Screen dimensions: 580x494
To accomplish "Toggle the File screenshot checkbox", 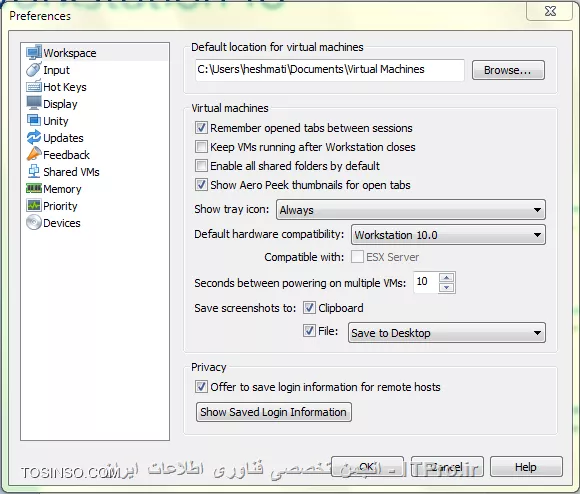I will [x=309, y=330].
